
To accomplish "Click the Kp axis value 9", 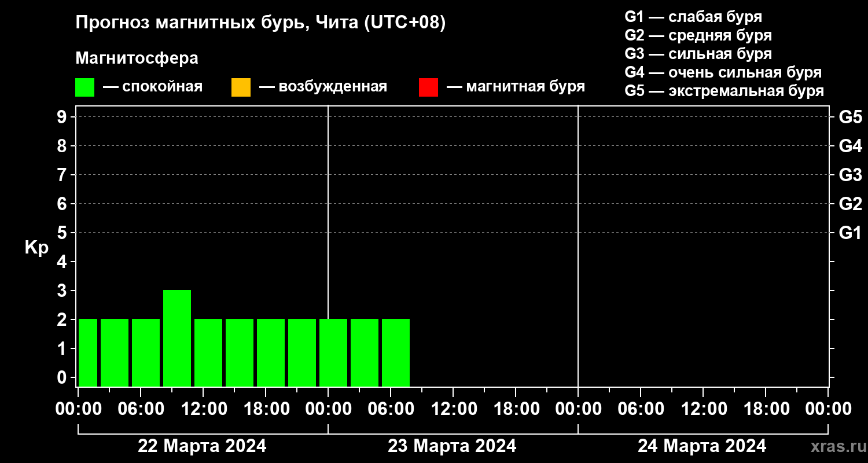I will (x=63, y=117).
